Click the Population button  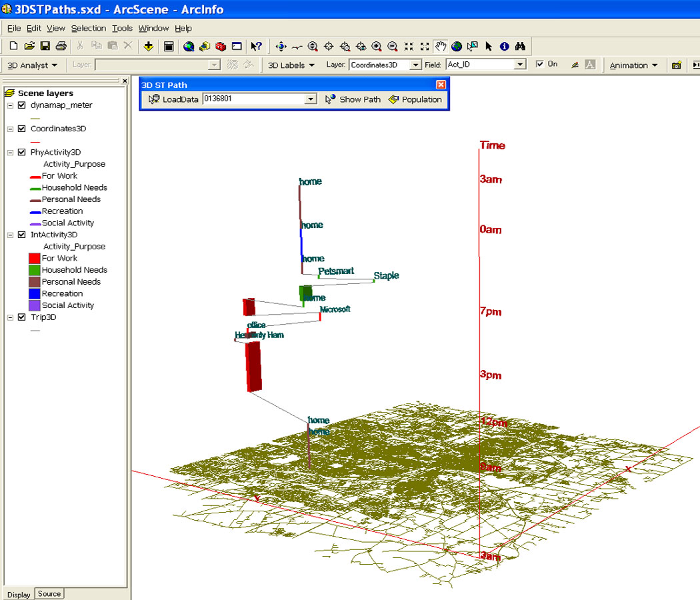click(415, 99)
